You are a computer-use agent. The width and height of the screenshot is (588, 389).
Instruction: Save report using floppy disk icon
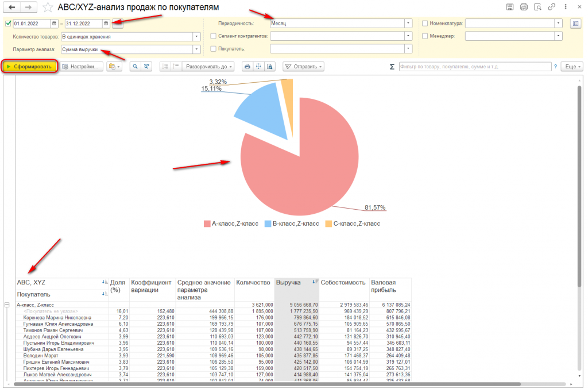point(510,7)
